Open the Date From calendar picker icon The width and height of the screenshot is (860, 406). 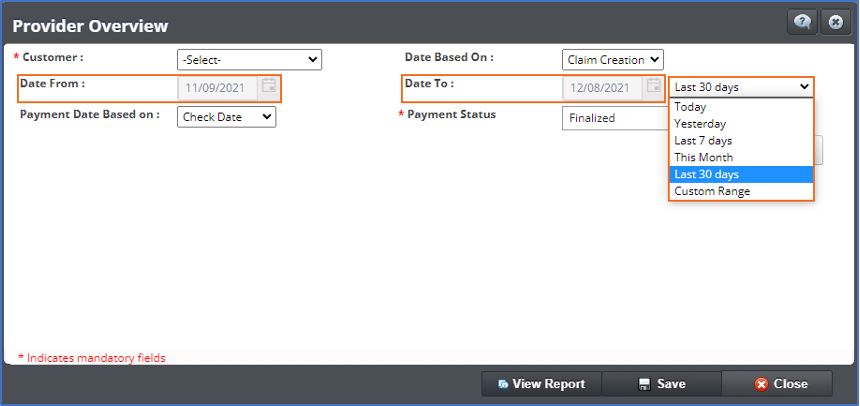point(268,87)
